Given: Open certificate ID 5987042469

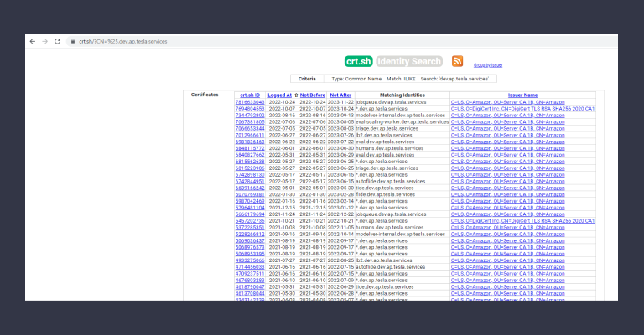Looking at the screenshot, I should point(250,201).
